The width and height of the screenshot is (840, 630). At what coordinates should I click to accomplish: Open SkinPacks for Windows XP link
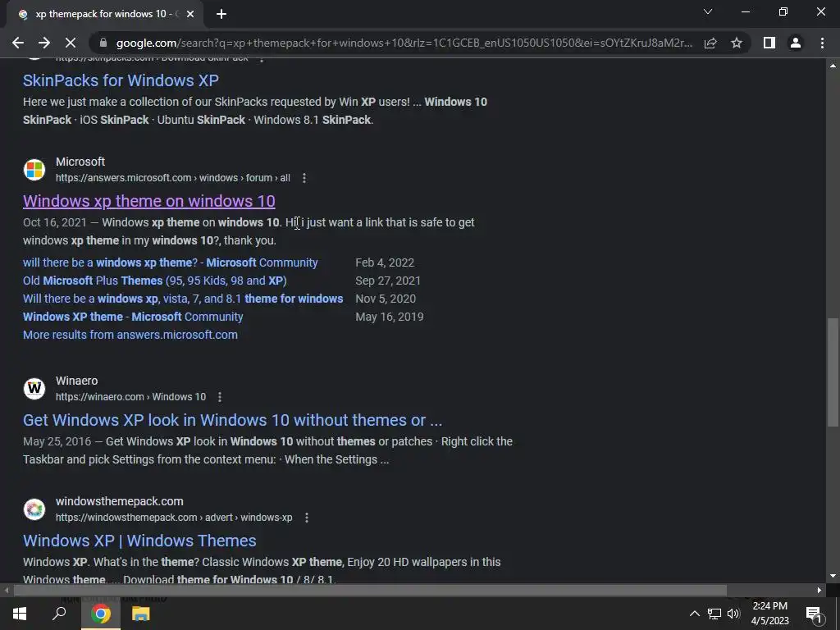(121, 80)
